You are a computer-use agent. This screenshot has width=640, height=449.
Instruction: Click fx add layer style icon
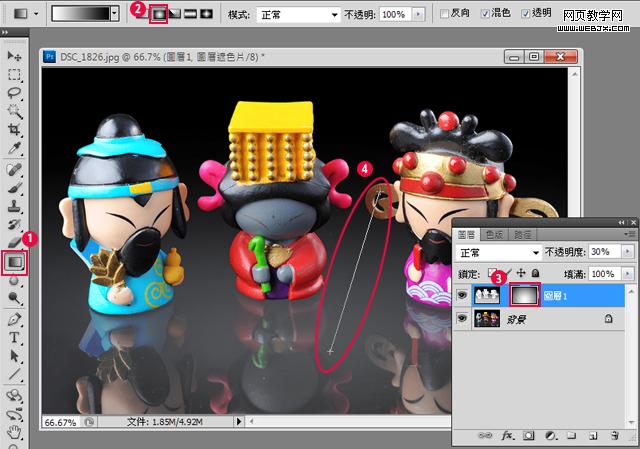tap(507, 436)
